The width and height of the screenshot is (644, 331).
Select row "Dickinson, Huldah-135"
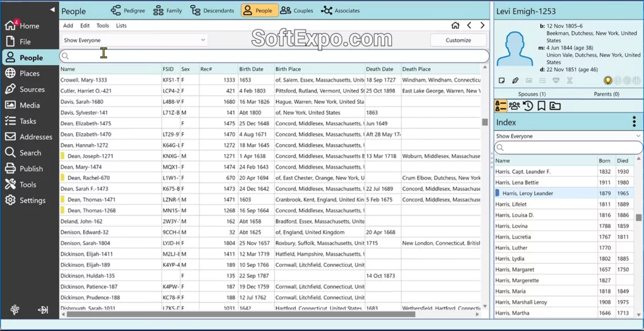coord(270,276)
